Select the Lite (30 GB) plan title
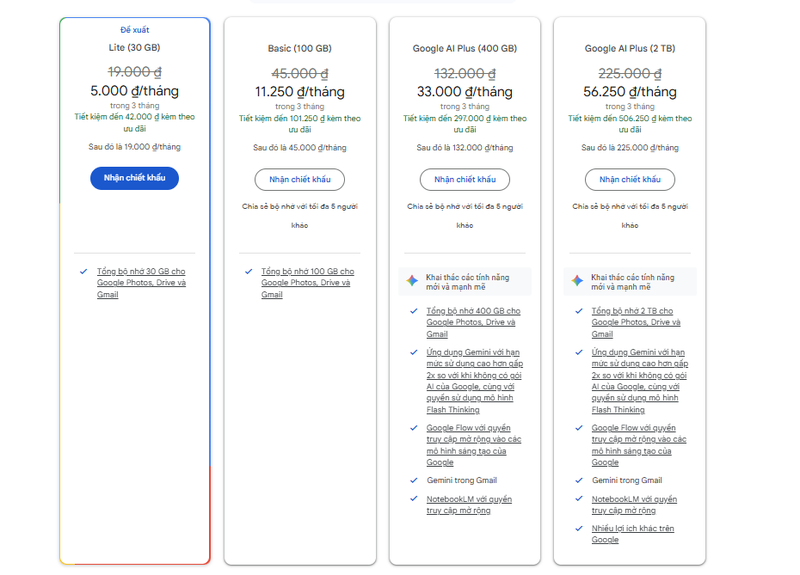 click(x=134, y=47)
